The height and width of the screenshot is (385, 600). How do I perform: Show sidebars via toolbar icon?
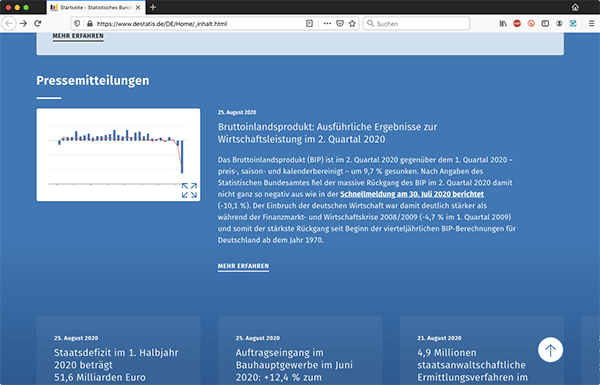[x=545, y=23]
